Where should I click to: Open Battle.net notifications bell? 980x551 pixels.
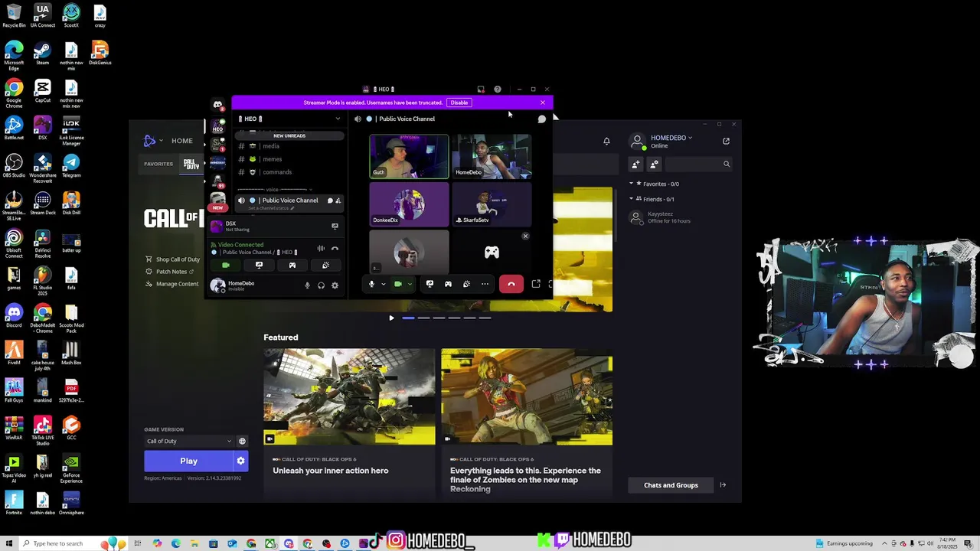(x=606, y=141)
